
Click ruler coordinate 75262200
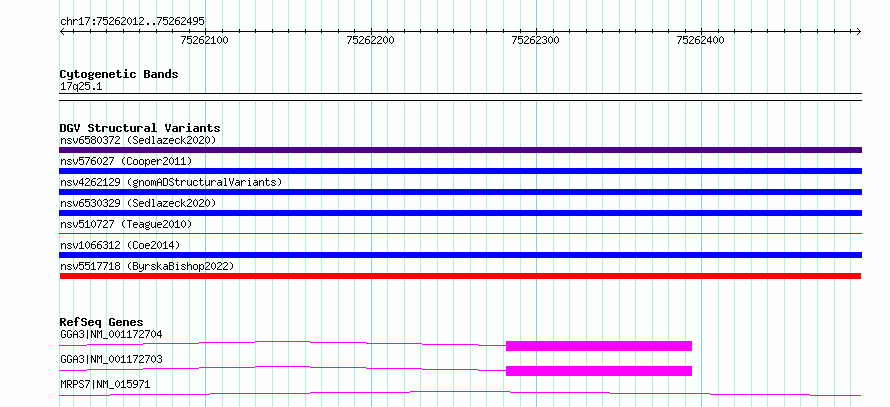pyautogui.click(x=370, y=40)
